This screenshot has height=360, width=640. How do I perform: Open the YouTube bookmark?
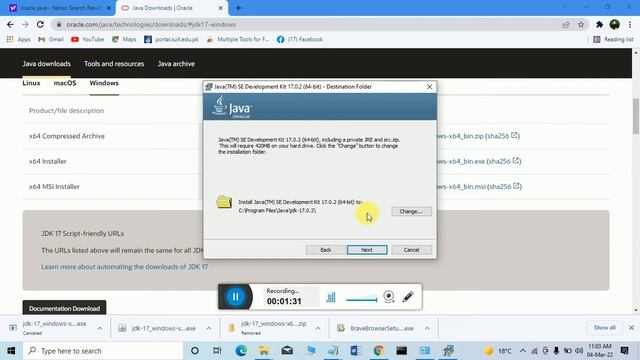click(x=88, y=40)
